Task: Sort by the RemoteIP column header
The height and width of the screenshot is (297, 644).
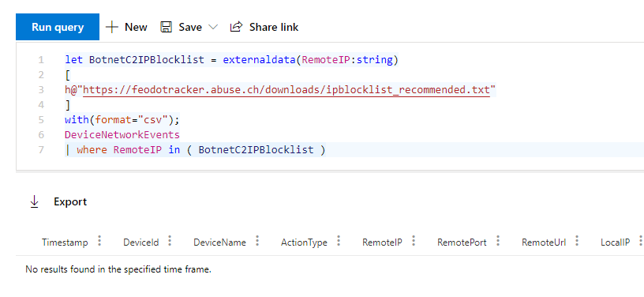Action: tap(382, 242)
